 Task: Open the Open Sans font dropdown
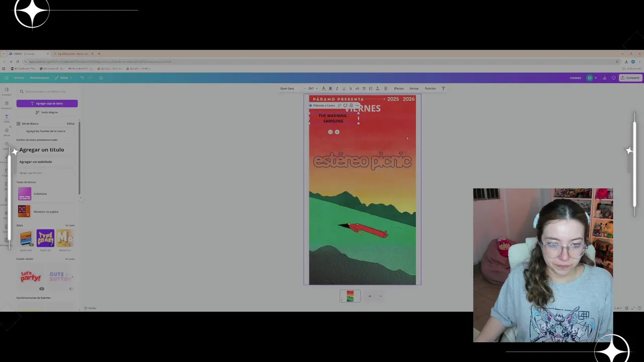290,88
